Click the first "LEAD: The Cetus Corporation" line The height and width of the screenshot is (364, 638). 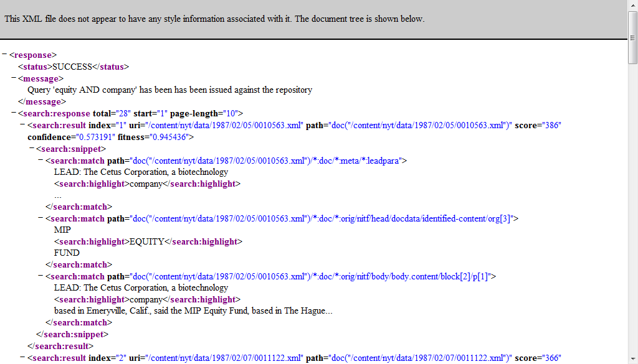(x=141, y=172)
